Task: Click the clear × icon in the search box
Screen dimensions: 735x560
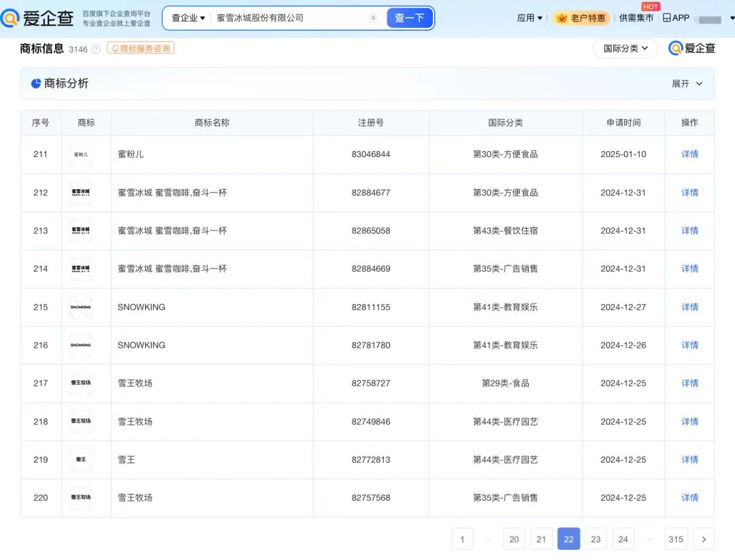Action: [x=374, y=18]
